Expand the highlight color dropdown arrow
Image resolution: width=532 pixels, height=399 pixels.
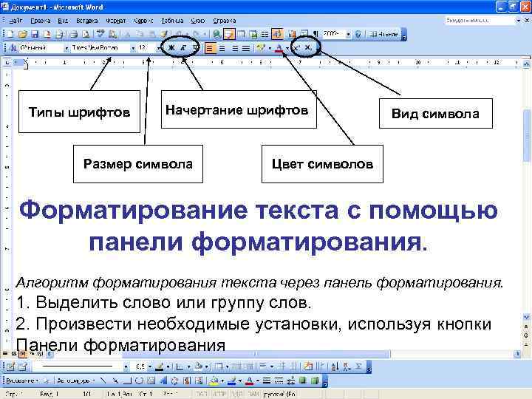click(x=270, y=48)
